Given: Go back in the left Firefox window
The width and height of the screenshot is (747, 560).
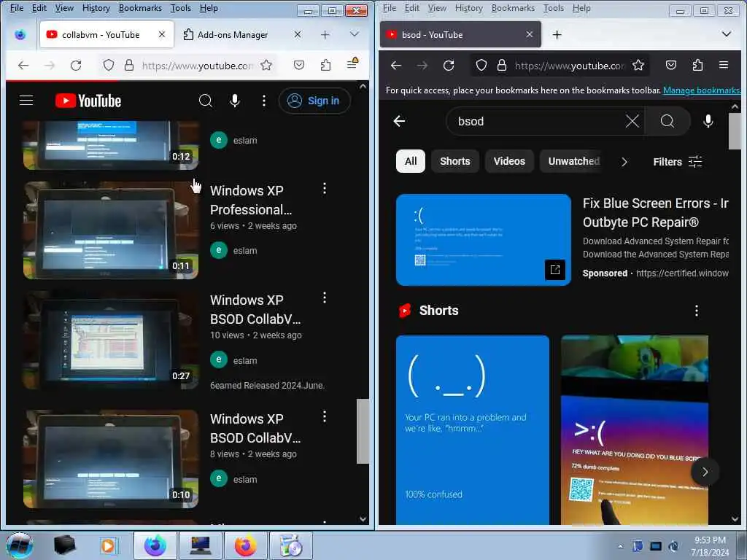Looking at the screenshot, I should (23, 65).
